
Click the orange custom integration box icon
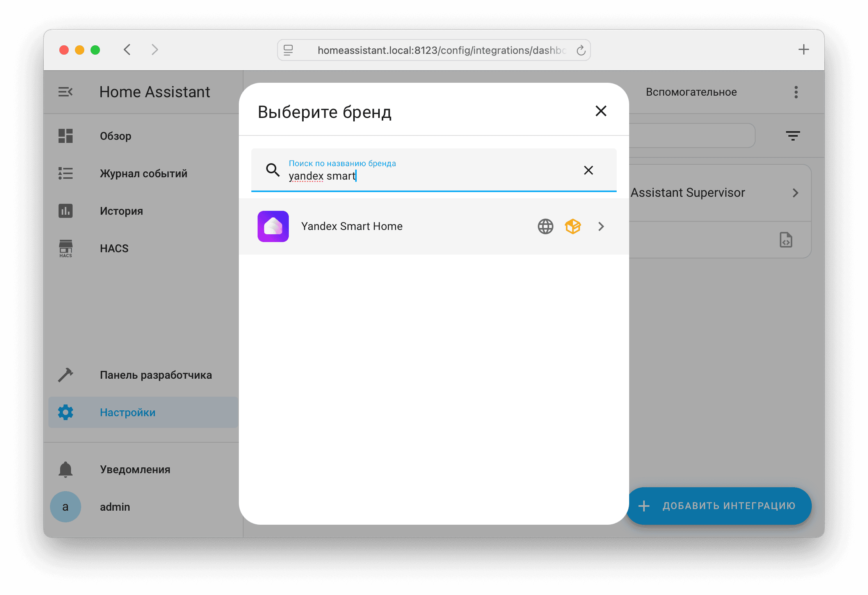click(x=573, y=226)
